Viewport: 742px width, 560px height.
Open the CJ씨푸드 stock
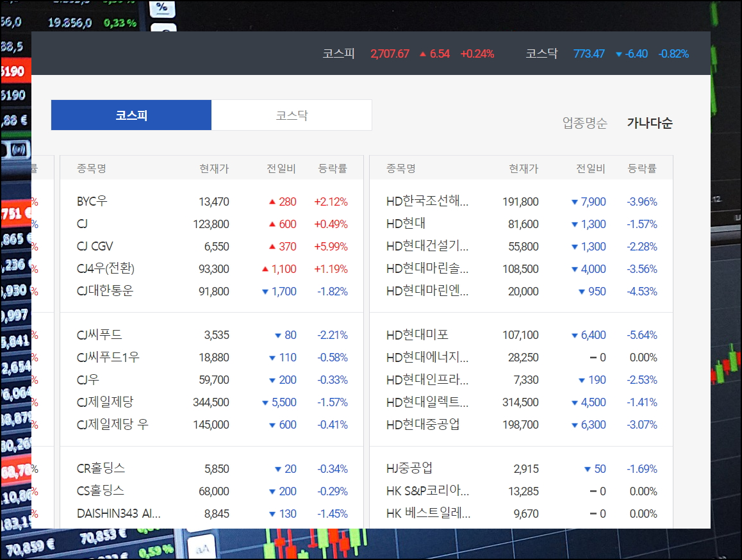99,334
